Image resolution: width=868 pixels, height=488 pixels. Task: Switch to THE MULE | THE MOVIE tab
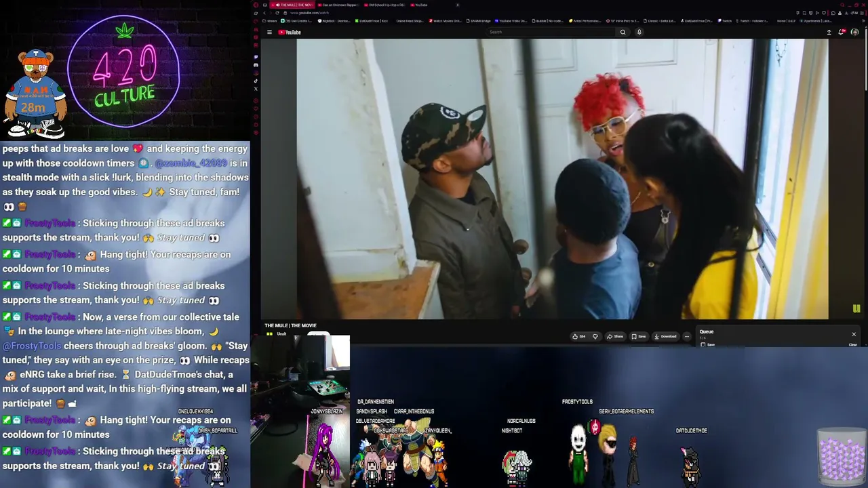(294, 5)
